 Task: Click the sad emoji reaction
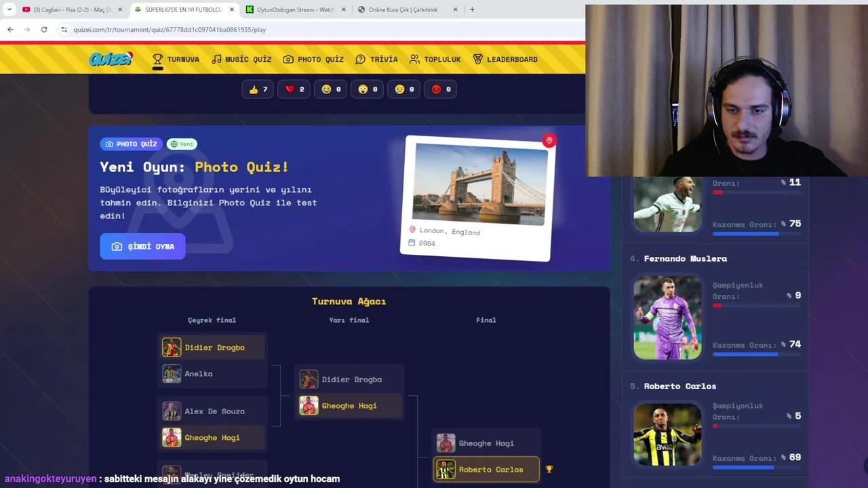pos(404,89)
